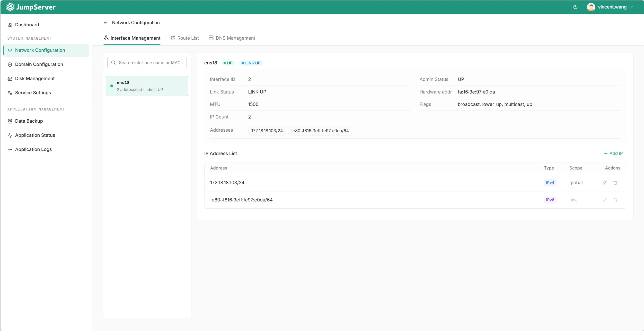Click the Network Configuration page title

point(136,23)
